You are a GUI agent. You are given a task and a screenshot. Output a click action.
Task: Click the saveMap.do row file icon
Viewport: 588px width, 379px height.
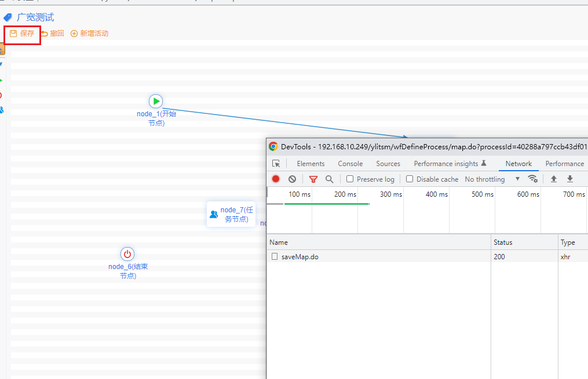click(275, 256)
